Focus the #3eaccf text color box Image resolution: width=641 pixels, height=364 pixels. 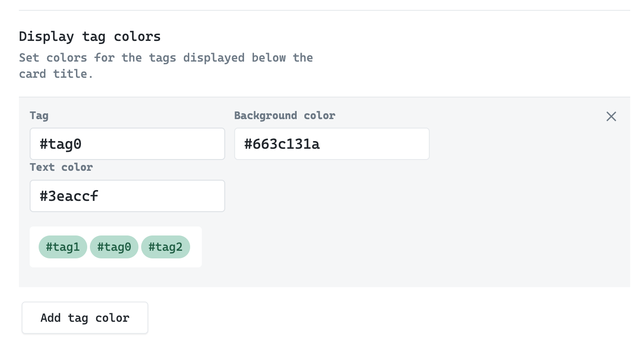pyautogui.click(x=127, y=196)
